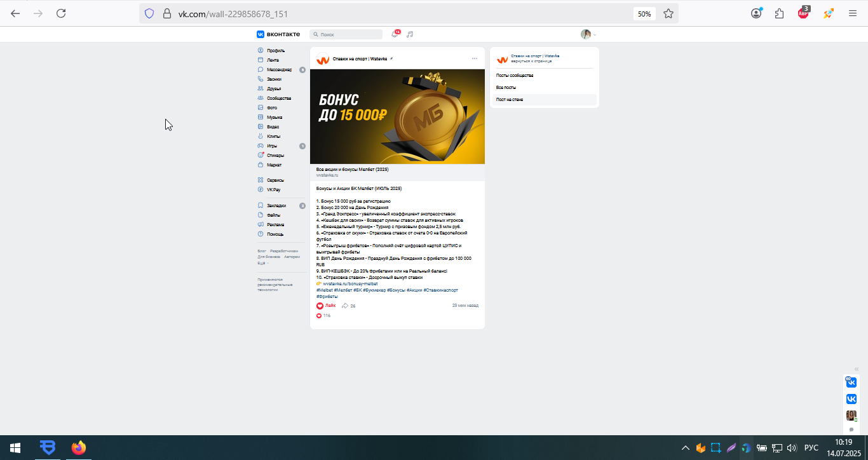This screenshot has height=460, width=868.
Task: Click the Реклама megaphone icon
Action: click(261, 224)
